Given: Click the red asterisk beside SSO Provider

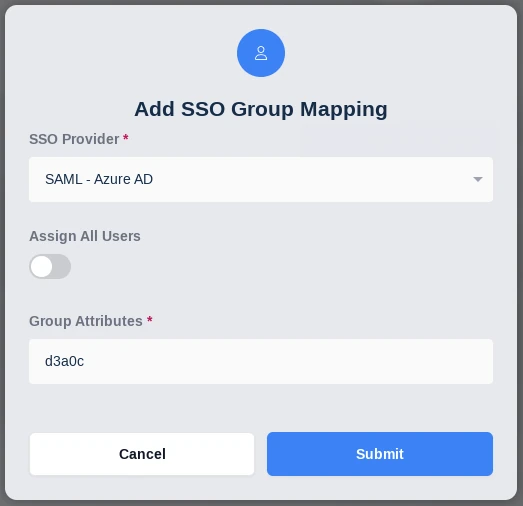Looking at the screenshot, I should pos(126,137).
